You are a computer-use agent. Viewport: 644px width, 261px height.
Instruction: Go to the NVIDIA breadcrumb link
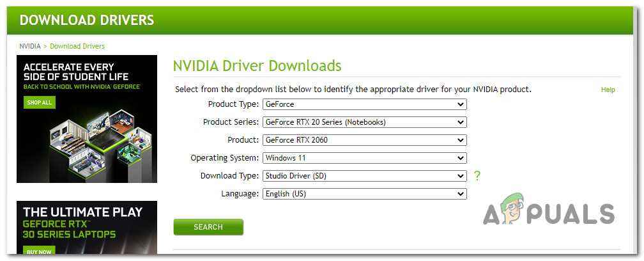(30, 46)
